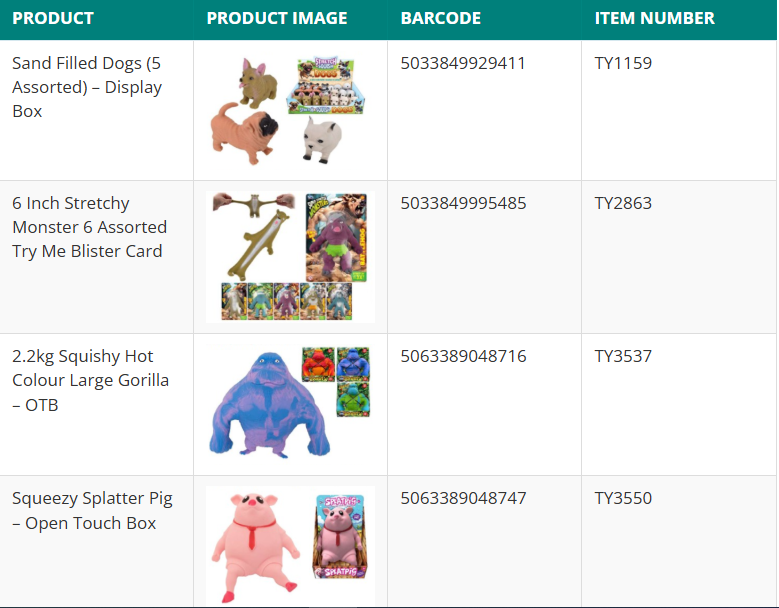This screenshot has height=608, width=779.
Task: Click the PRODUCT IMAGE column header
Action: [x=277, y=18]
